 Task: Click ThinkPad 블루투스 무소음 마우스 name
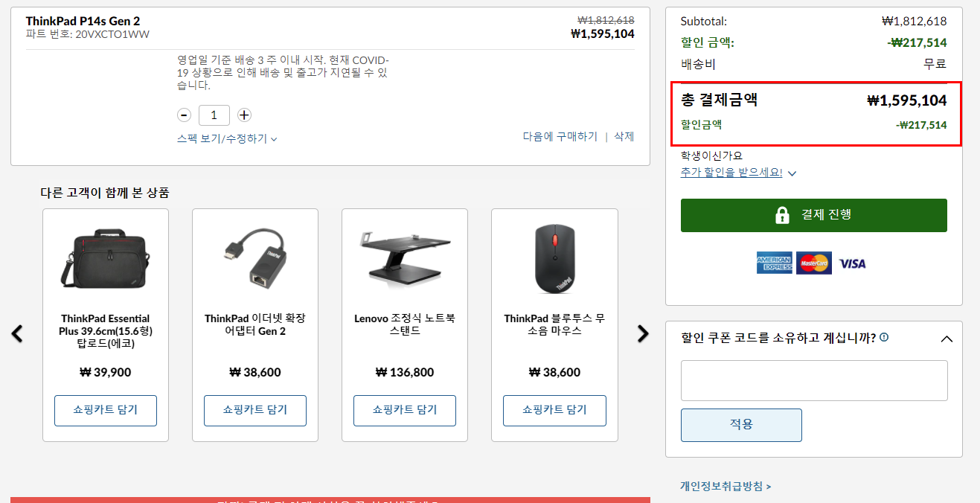(x=554, y=324)
